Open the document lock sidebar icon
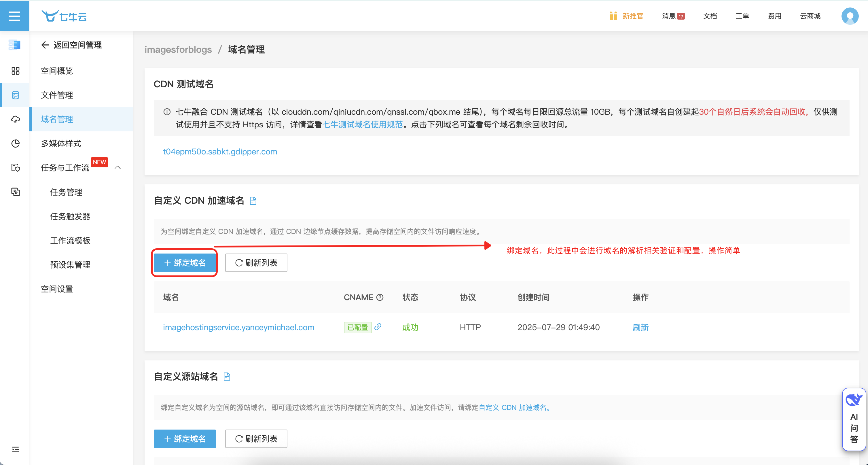 (x=16, y=168)
